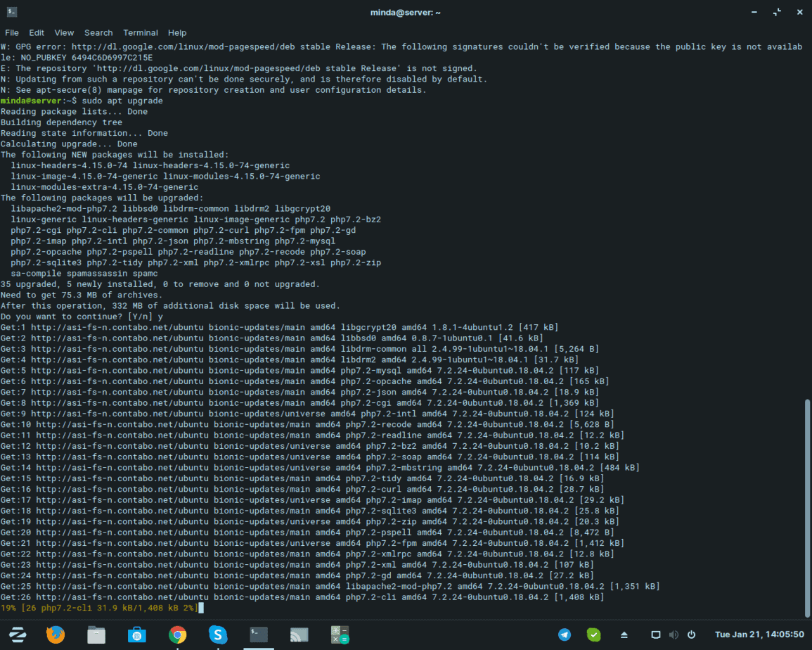The image size is (812, 650).
Task: Open the Software store icon
Action: (136, 635)
